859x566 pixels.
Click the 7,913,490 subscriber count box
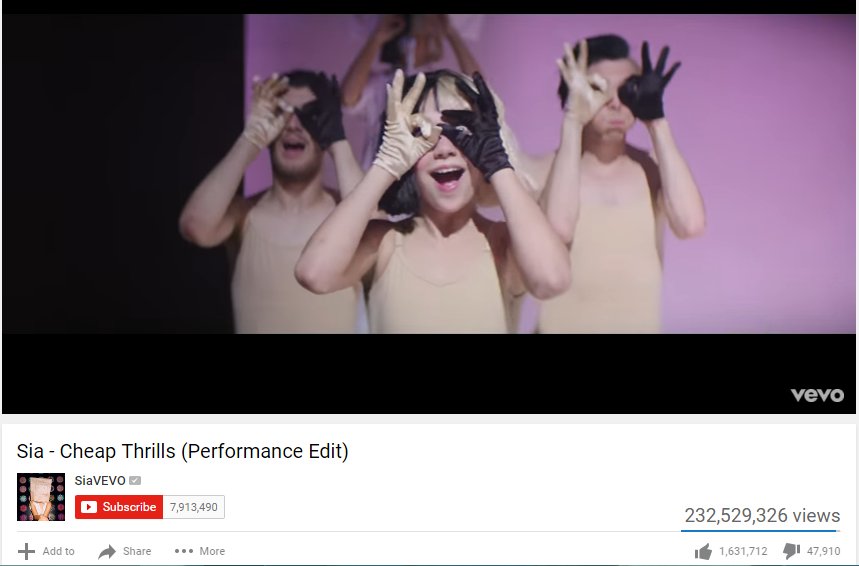[194, 507]
